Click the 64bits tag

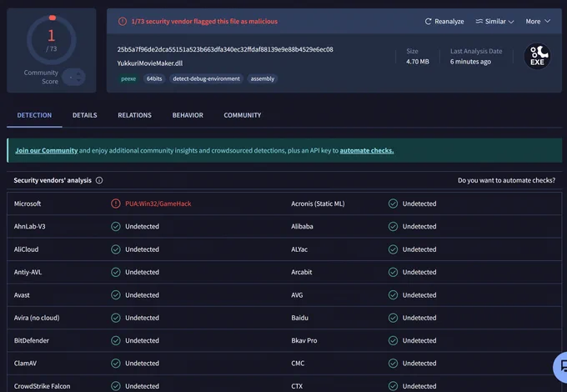pyautogui.click(x=154, y=78)
